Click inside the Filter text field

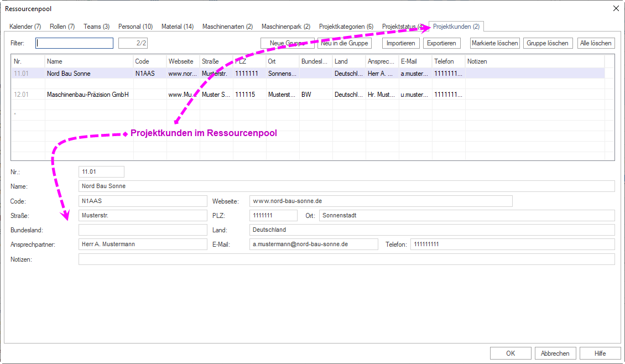[x=74, y=43]
